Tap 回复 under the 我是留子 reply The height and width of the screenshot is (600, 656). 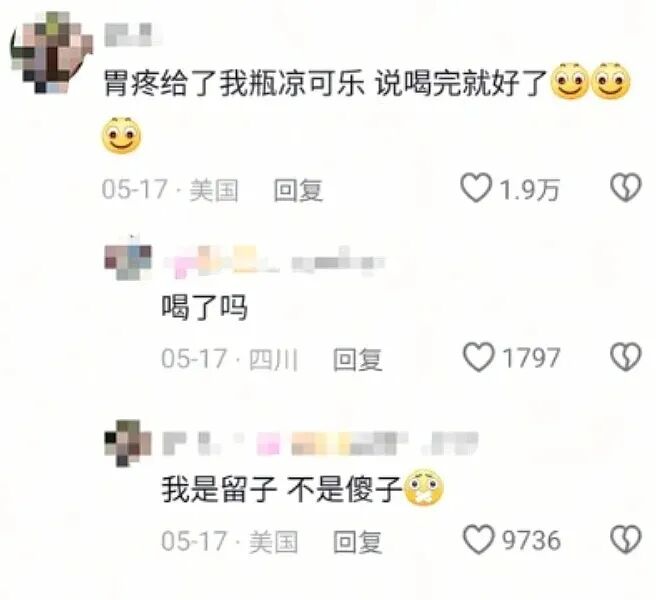[x=358, y=542]
